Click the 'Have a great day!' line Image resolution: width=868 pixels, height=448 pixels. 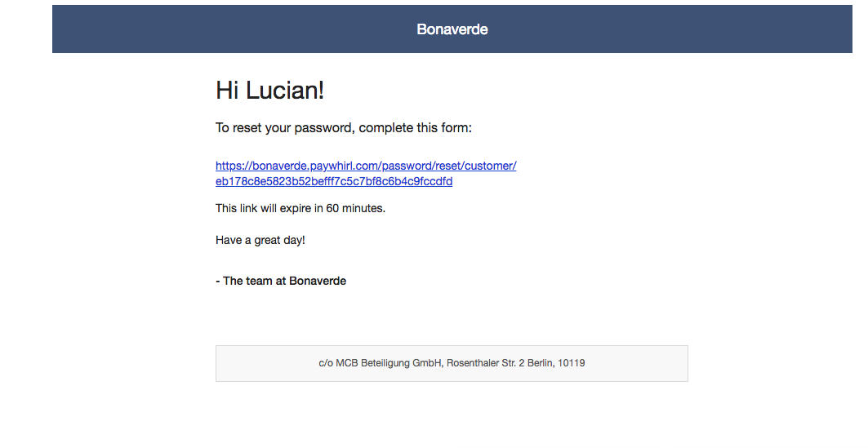(260, 240)
